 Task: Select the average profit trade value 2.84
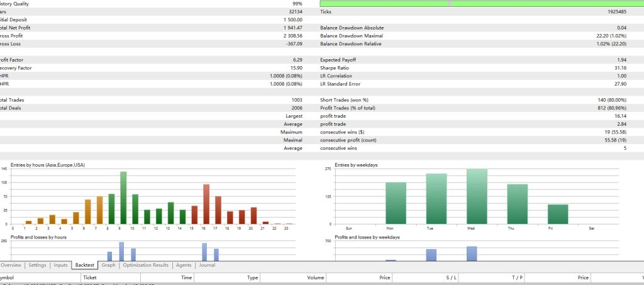[x=622, y=124]
